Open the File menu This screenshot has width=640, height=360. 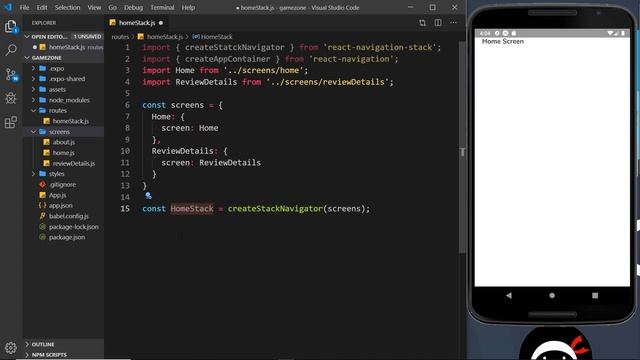click(24, 7)
